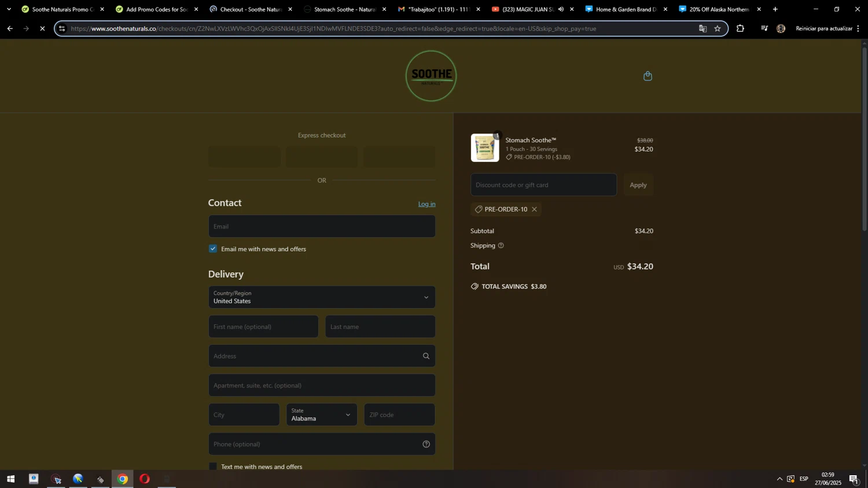The height and width of the screenshot is (488, 868).
Task: Stop the page from loading
Action: (42, 28)
